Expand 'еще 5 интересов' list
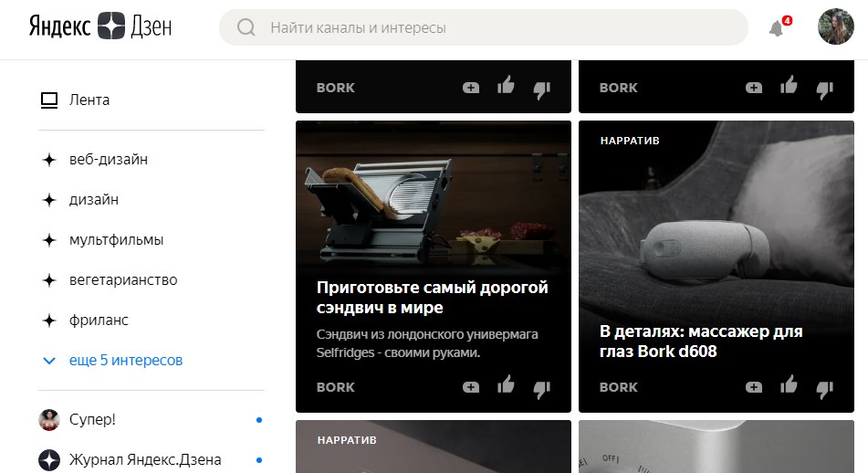 click(x=126, y=360)
